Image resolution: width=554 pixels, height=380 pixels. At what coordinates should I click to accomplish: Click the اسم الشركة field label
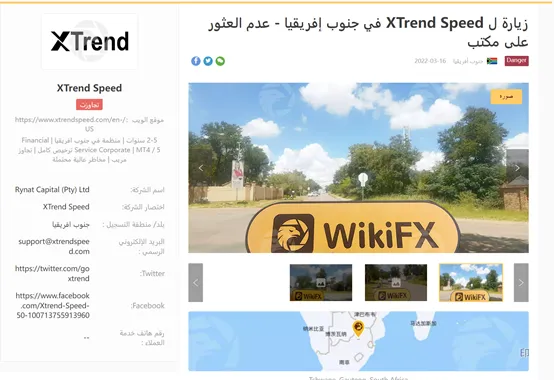coord(148,190)
